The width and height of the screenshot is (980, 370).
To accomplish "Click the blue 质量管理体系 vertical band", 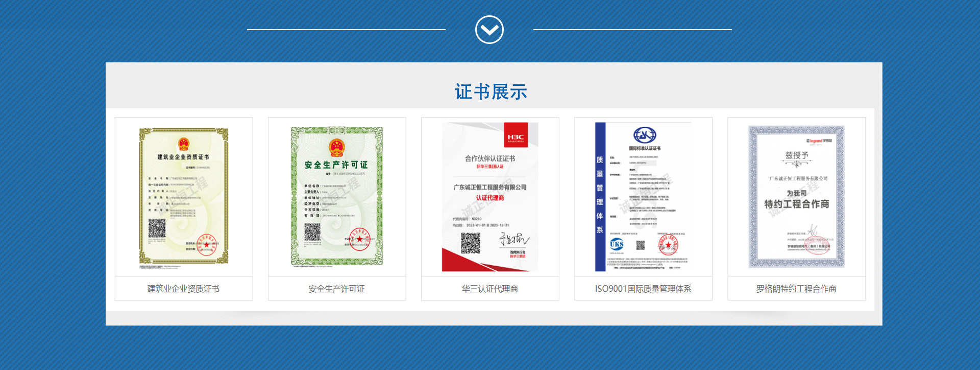I will click(600, 197).
